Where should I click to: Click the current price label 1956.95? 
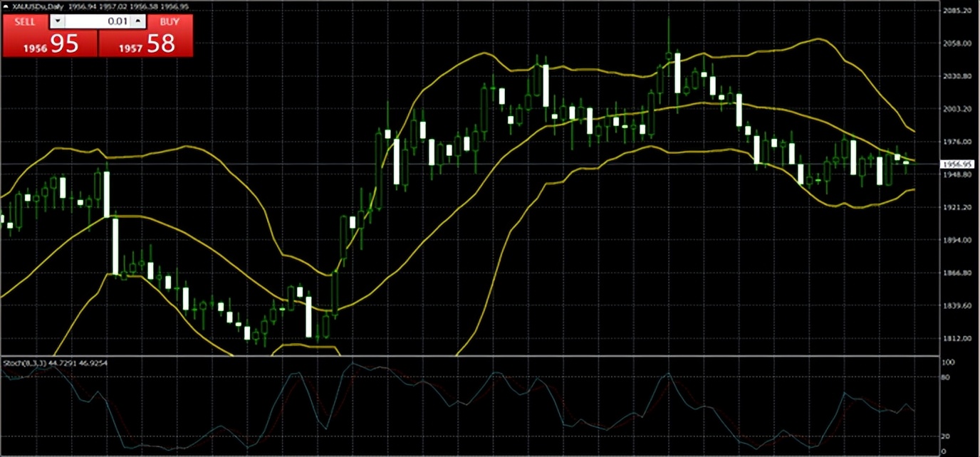pos(956,164)
